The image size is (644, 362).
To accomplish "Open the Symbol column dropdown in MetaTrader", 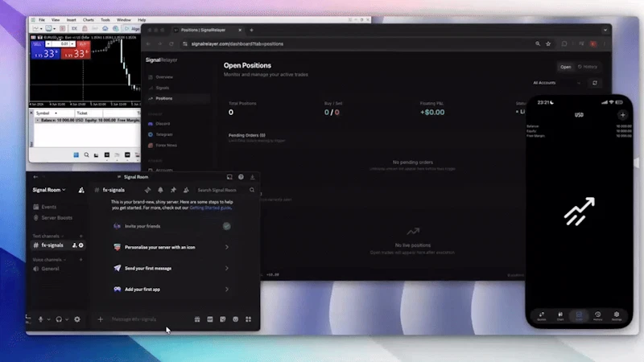I will pos(56,113).
